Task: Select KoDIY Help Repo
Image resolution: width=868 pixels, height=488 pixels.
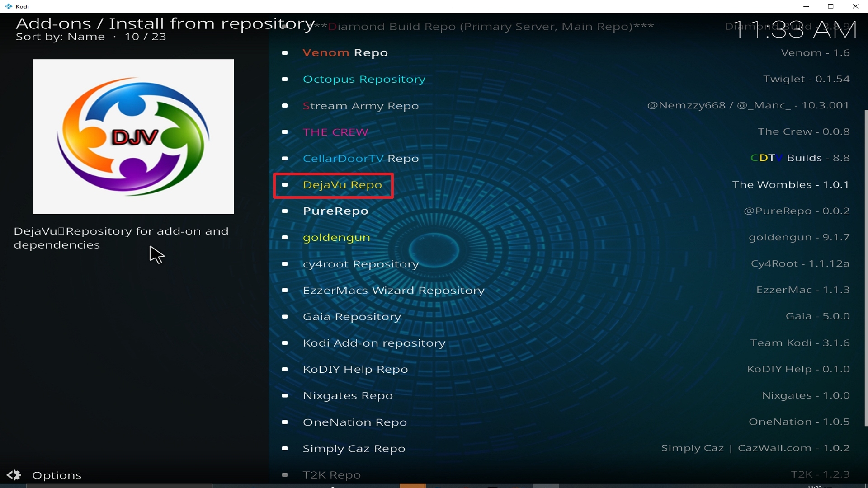Action: click(355, 370)
